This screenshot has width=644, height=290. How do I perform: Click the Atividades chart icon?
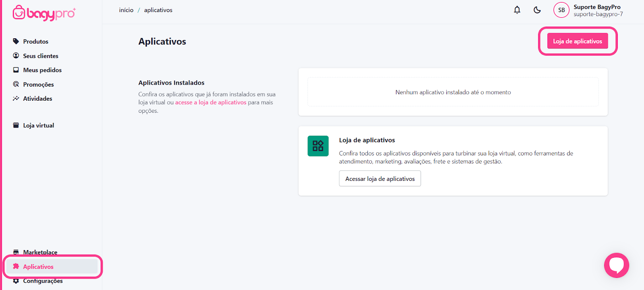coord(16,98)
